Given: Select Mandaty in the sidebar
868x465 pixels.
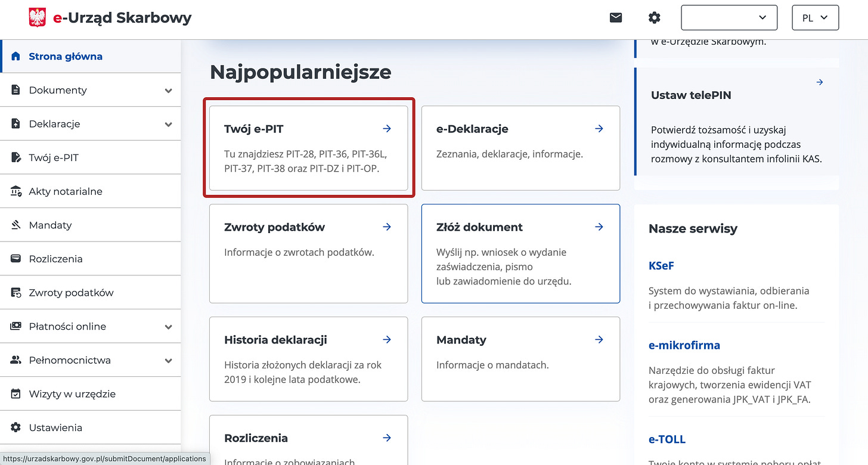Looking at the screenshot, I should click(91, 225).
